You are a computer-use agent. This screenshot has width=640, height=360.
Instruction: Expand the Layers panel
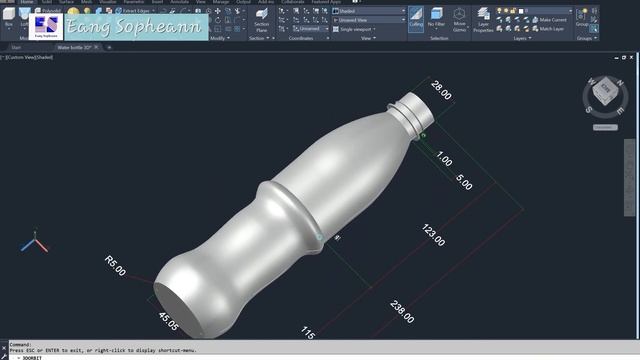click(x=522, y=38)
